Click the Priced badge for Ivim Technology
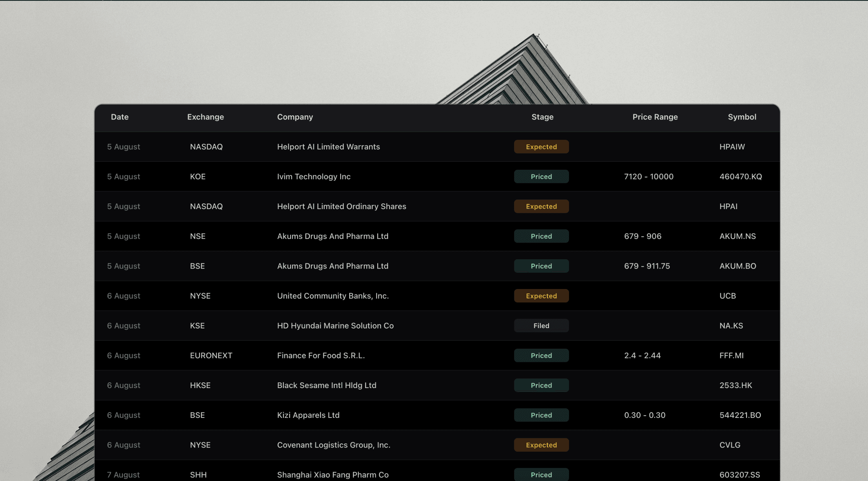This screenshot has width=868, height=481. pos(541,177)
